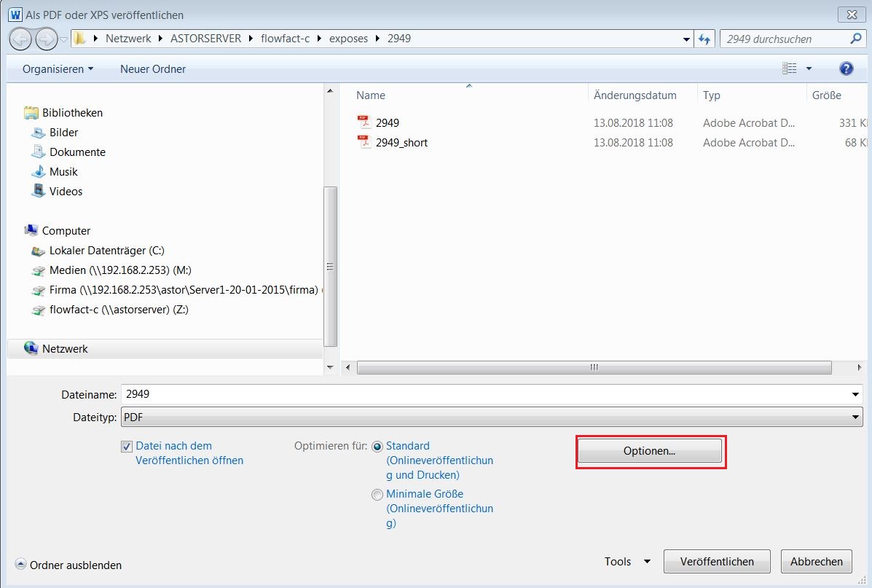Click the back navigation arrow
This screenshot has width=872, height=588.
point(21,39)
